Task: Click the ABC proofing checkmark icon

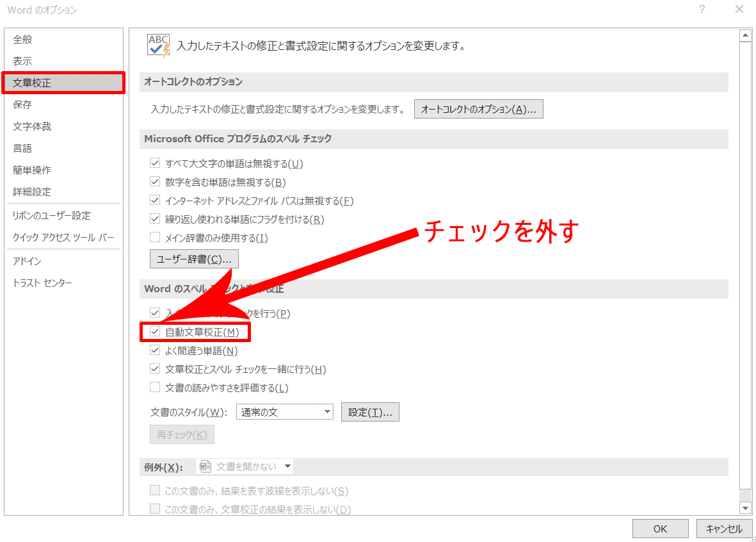Action: pos(158,46)
